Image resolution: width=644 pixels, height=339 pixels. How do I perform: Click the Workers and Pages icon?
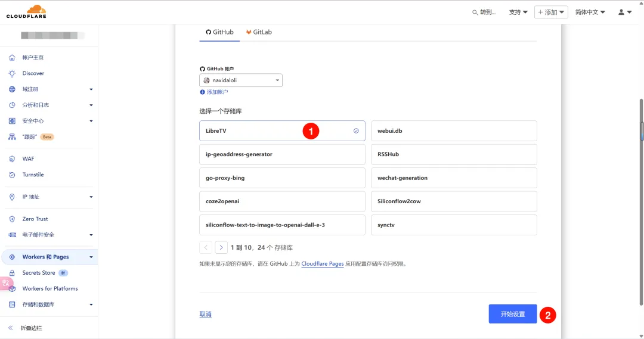pos(12,257)
